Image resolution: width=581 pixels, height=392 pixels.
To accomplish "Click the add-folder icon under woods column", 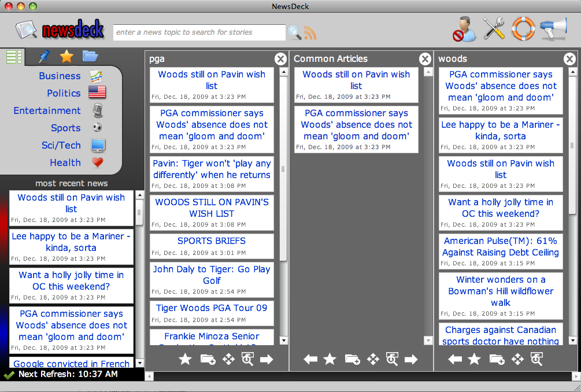I will [x=497, y=359].
